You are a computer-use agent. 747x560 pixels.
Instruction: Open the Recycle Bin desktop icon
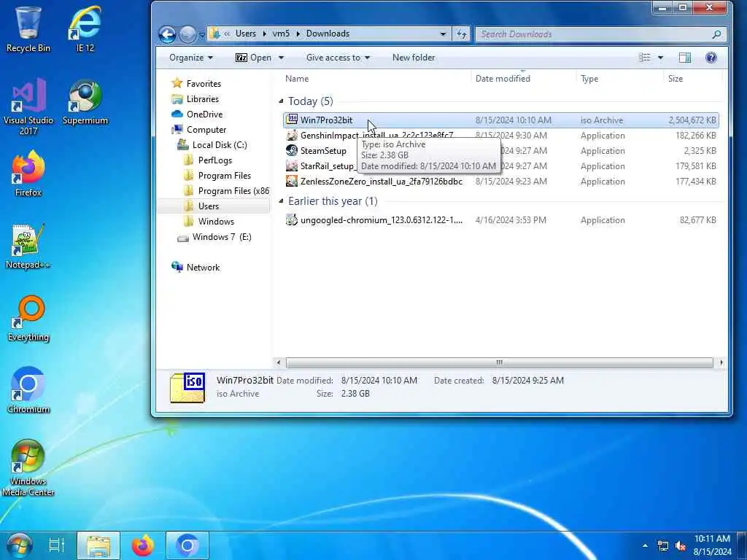click(x=28, y=28)
